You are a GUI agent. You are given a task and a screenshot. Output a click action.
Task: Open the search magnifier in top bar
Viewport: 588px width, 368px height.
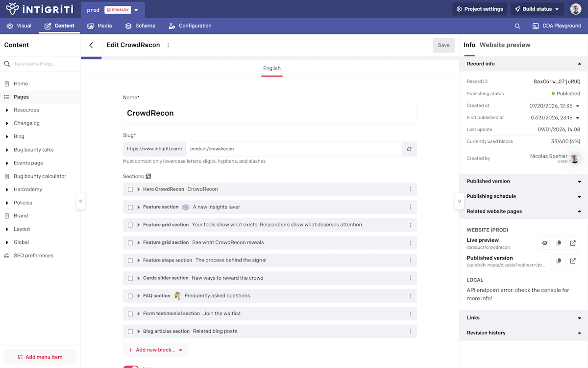coord(517,26)
